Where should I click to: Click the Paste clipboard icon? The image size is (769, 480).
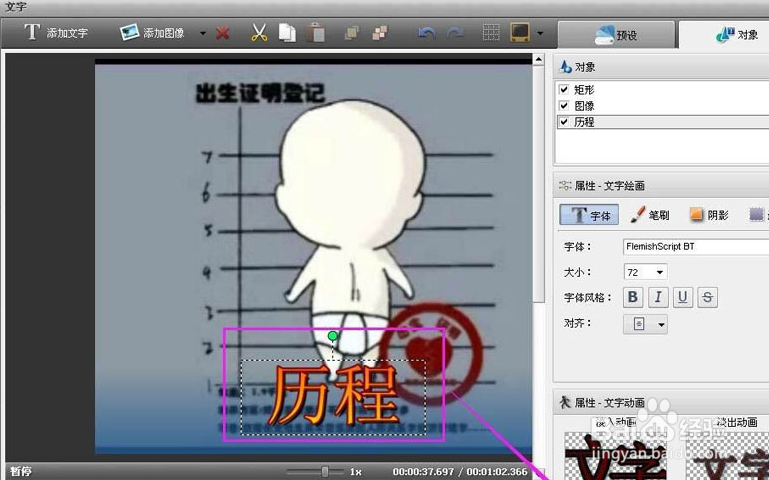(316, 33)
